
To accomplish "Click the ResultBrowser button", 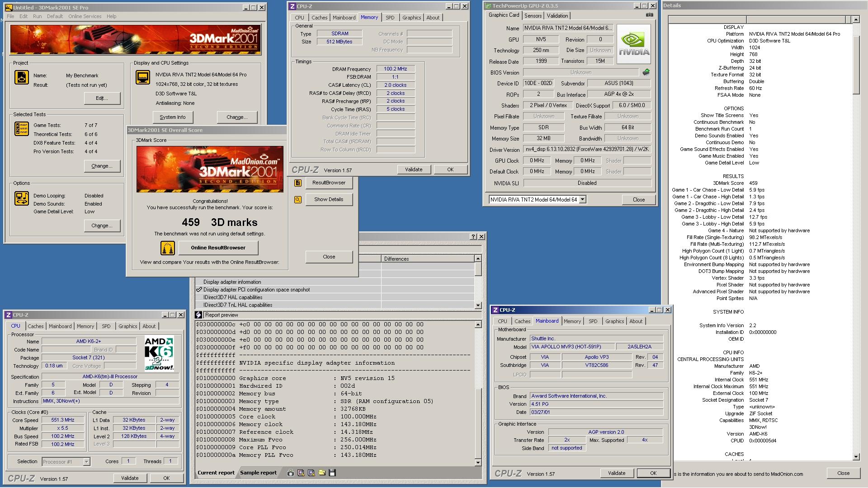I will (x=329, y=183).
